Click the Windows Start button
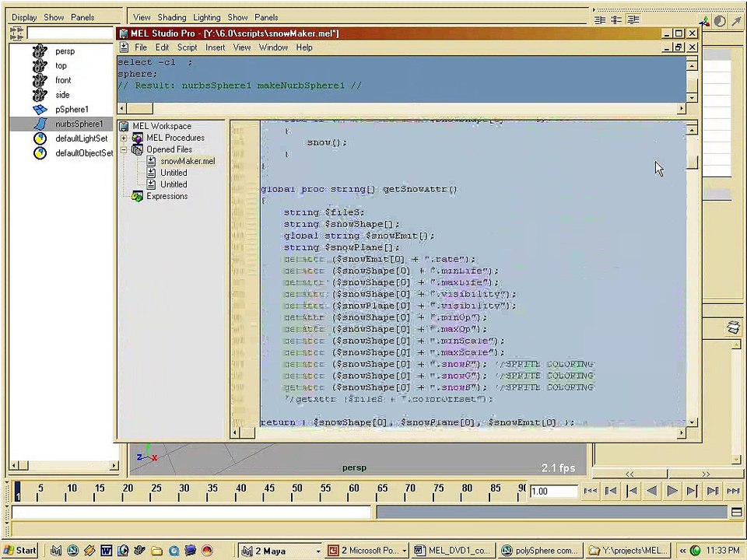The width and height of the screenshot is (747, 560). (19, 551)
